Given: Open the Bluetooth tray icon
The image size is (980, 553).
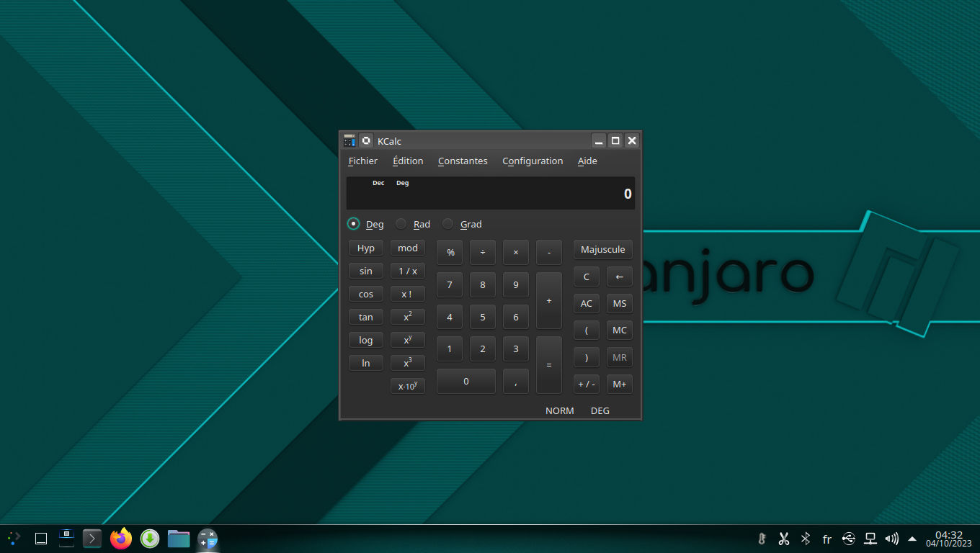Looking at the screenshot, I should pyautogui.click(x=806, y=539).
